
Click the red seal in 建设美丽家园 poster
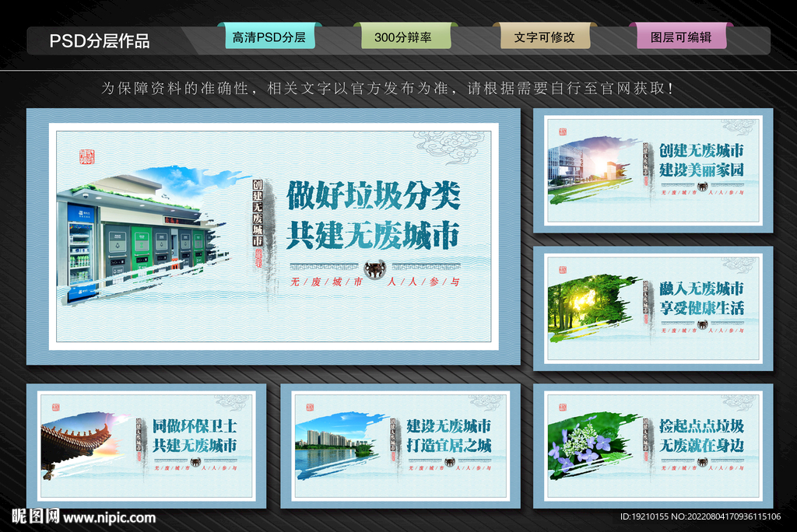(x=562, y=132)
